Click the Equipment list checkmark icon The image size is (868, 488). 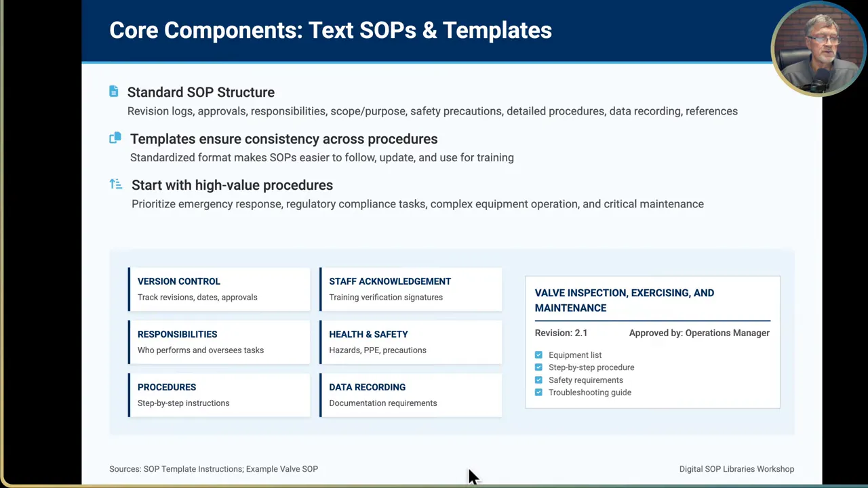tap(538, 354)
